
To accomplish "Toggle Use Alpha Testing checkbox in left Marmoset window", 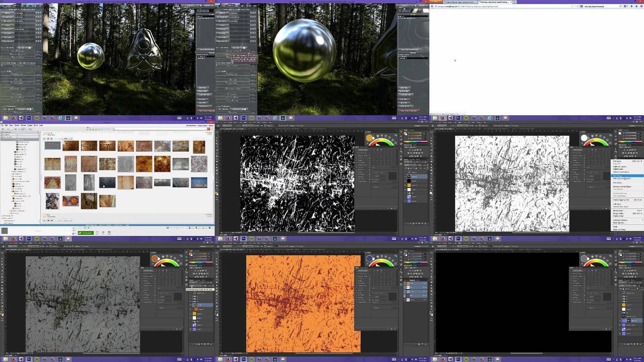I will coord(2,63).
